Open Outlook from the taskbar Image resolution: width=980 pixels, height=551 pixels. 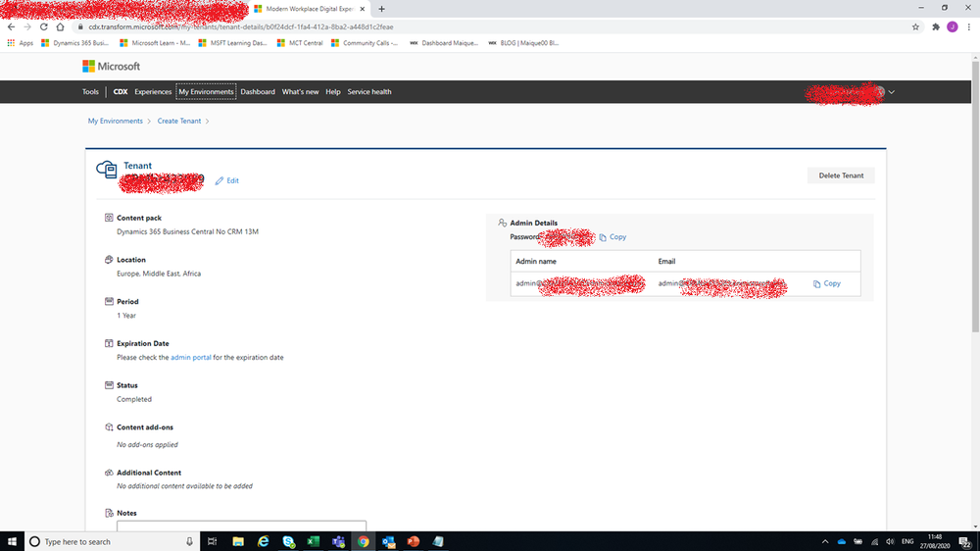(388, 541)
